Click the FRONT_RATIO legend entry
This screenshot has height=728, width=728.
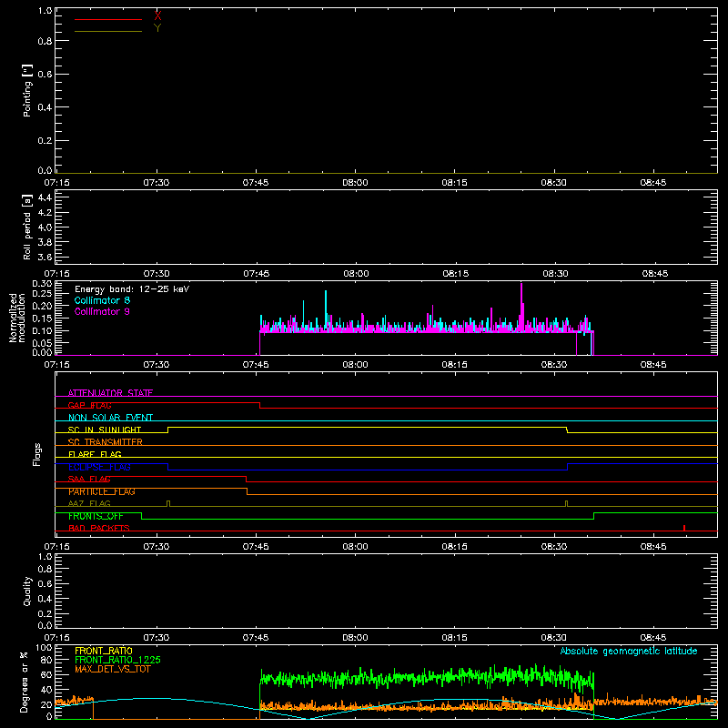104,651
